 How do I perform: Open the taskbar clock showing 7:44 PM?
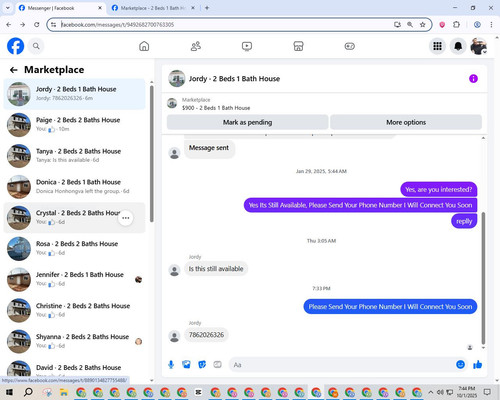[x=467, y=392]
